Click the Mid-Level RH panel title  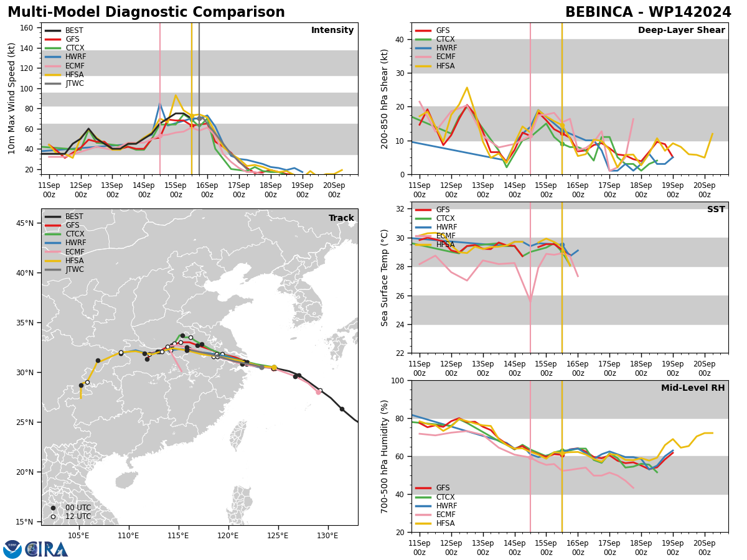693,388
